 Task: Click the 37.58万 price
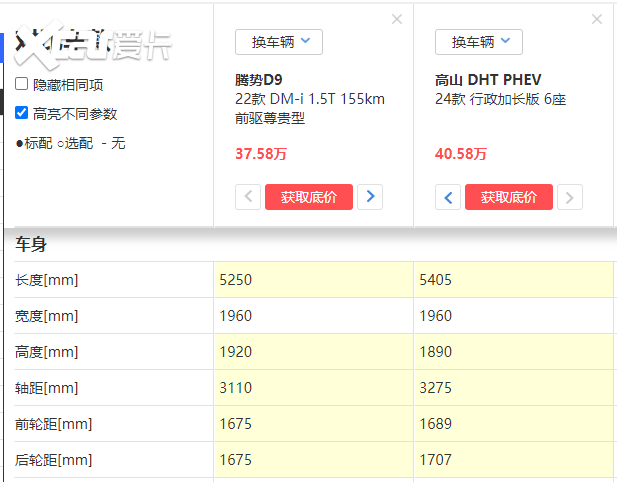tap(261, 153)
